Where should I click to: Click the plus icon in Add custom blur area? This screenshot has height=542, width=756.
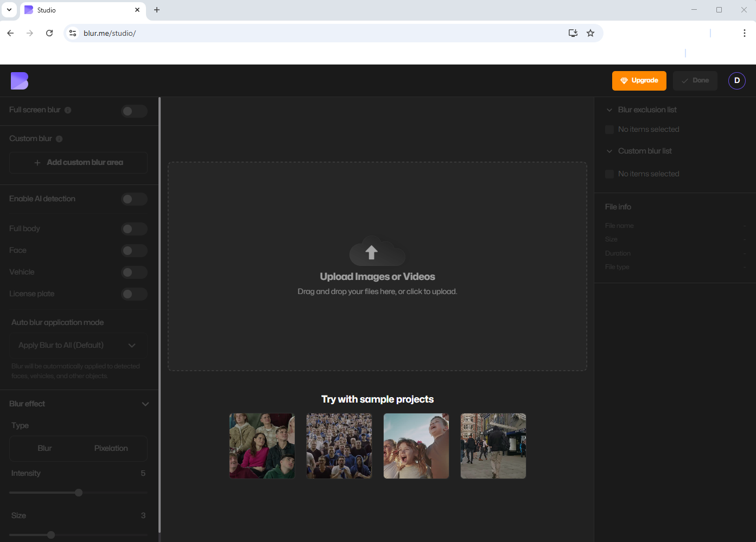click(37, 162)
